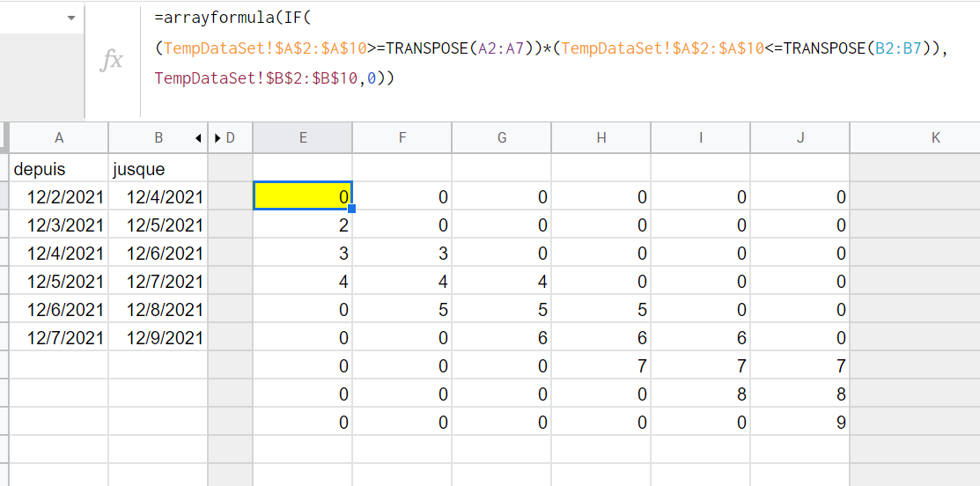
Task: Select column E header
Action: tap(303, 138)
